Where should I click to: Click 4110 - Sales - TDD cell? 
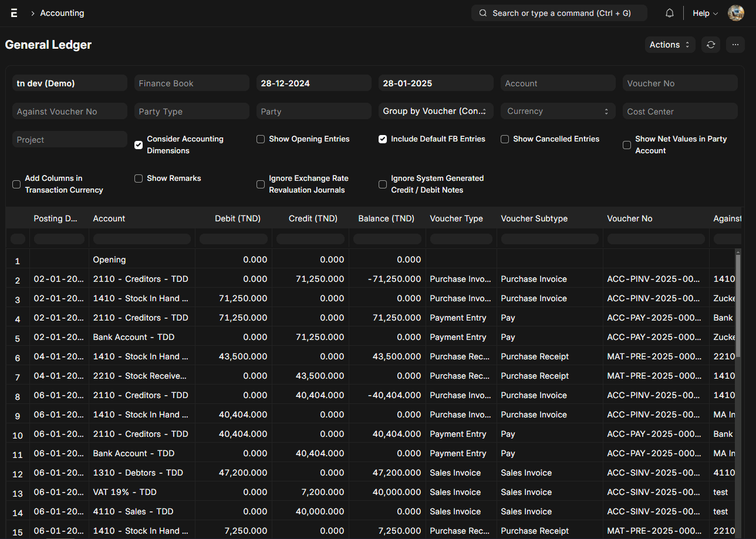click(141, 511)
